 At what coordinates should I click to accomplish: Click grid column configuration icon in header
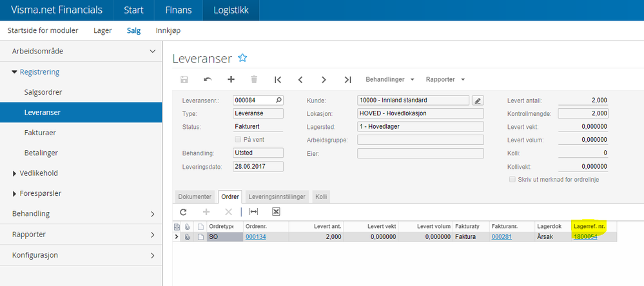(x=177, y=227)
